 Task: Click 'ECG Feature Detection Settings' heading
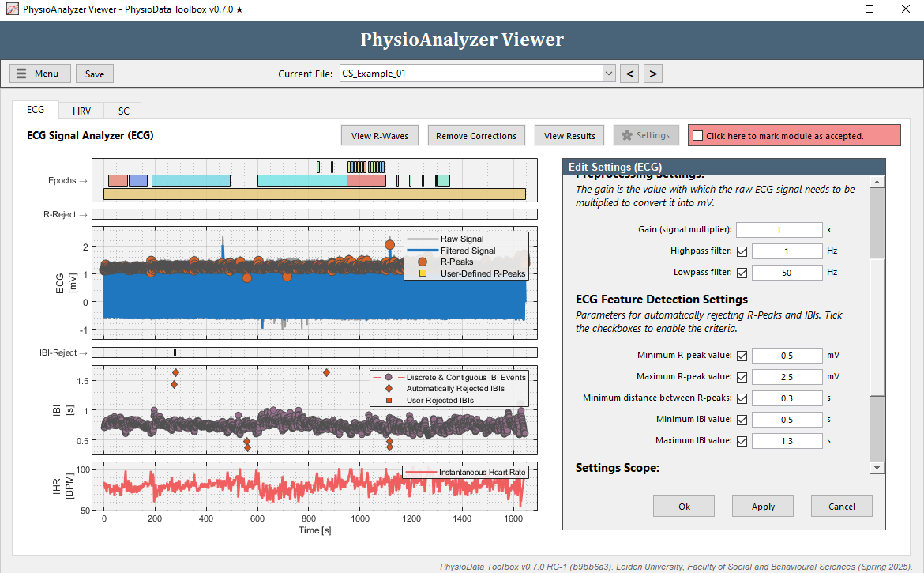[662, 300]
